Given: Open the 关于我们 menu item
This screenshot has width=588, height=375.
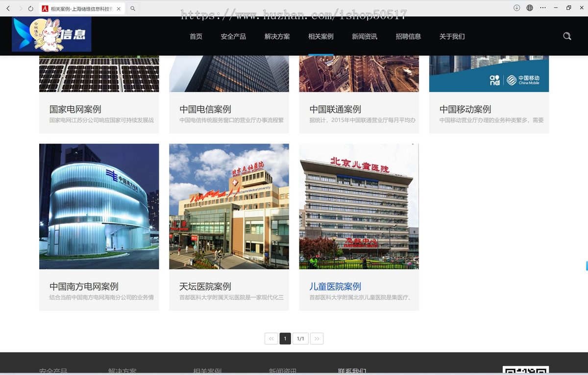Looking at the screenshot, I should click(452, 36).
